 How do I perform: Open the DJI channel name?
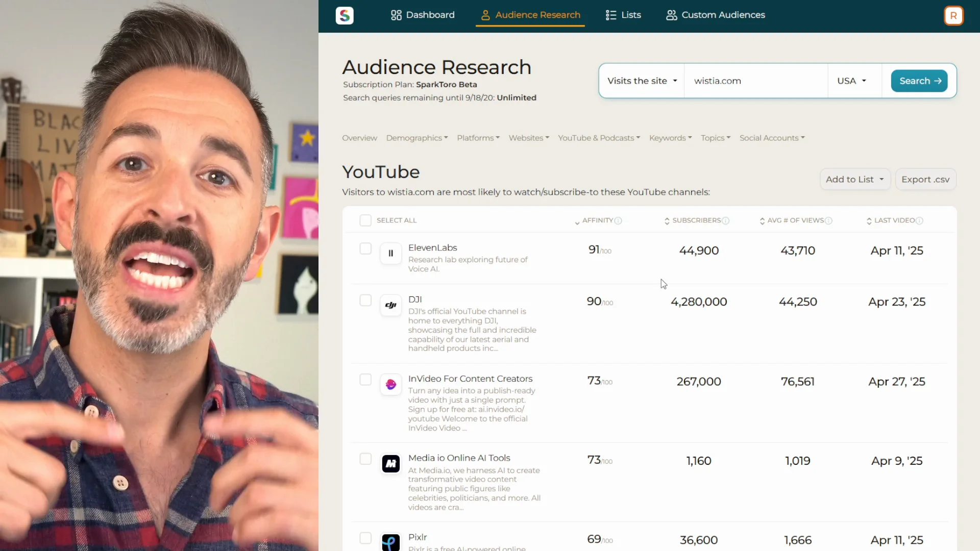point(415,299)
